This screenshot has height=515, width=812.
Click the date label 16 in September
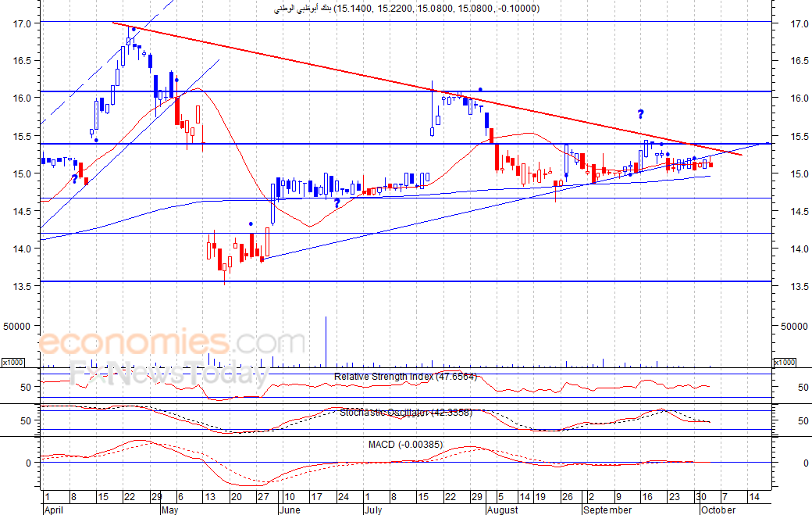(647, 497)
